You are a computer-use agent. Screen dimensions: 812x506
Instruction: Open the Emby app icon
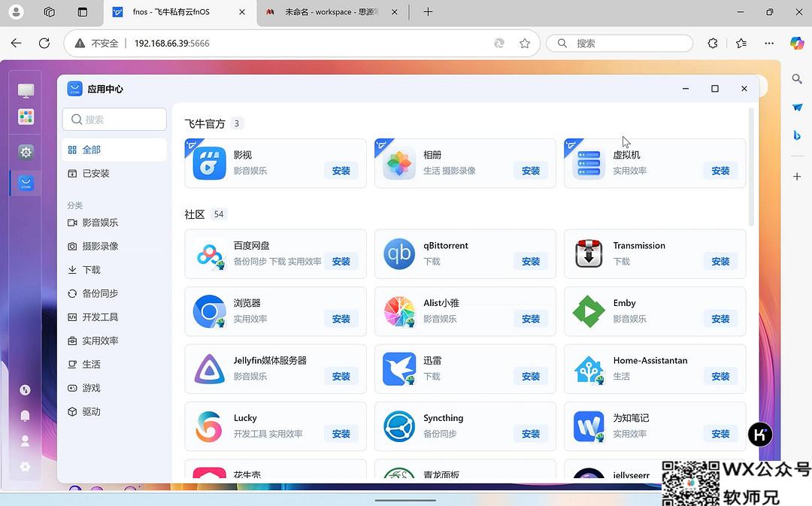point(589,312)
